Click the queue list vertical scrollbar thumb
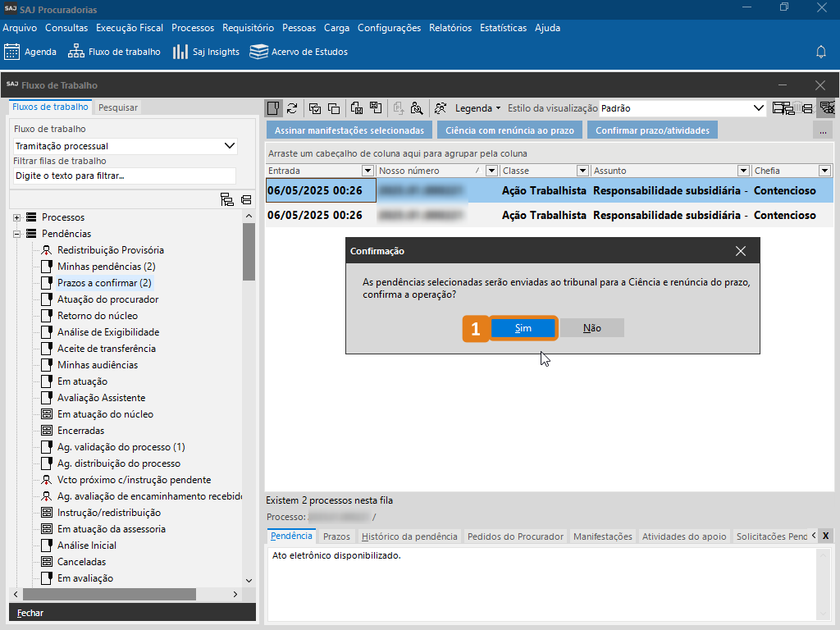The width and height of the screenshot is (840, 630). tap(249, 251)
